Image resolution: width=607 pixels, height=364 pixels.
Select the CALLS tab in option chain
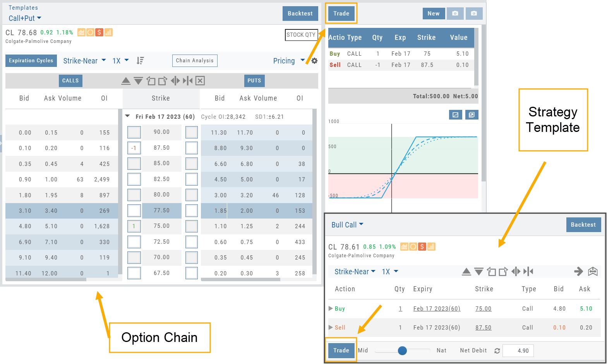[70, 80]
